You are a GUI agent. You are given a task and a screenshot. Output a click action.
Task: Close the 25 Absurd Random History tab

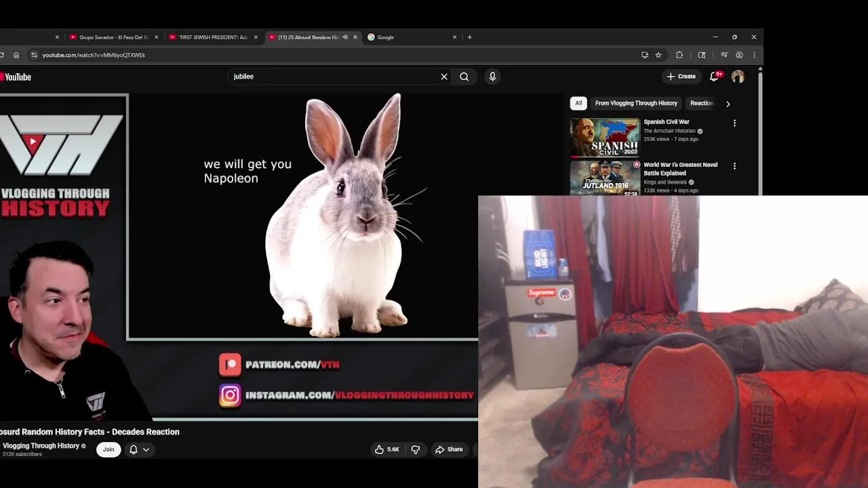click(x=355, y=37)
